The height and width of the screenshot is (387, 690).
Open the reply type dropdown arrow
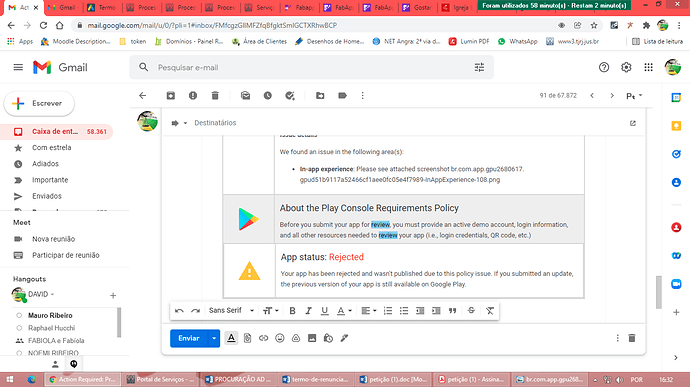pyautogui.click(x=185, y=123)
